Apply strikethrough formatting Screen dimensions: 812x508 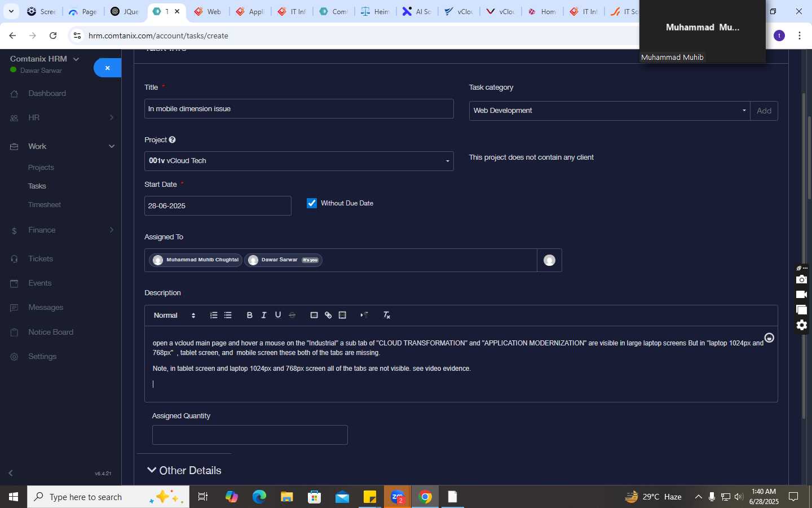click(x=292, y=315)
